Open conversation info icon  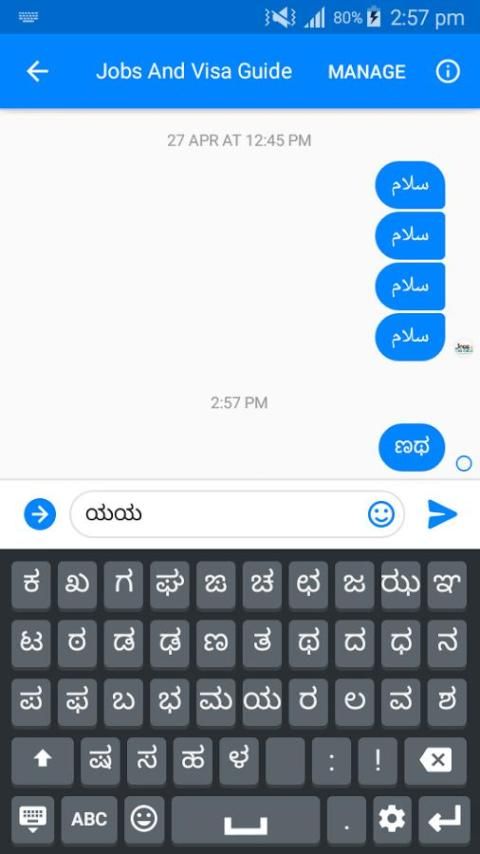point(448,71)
